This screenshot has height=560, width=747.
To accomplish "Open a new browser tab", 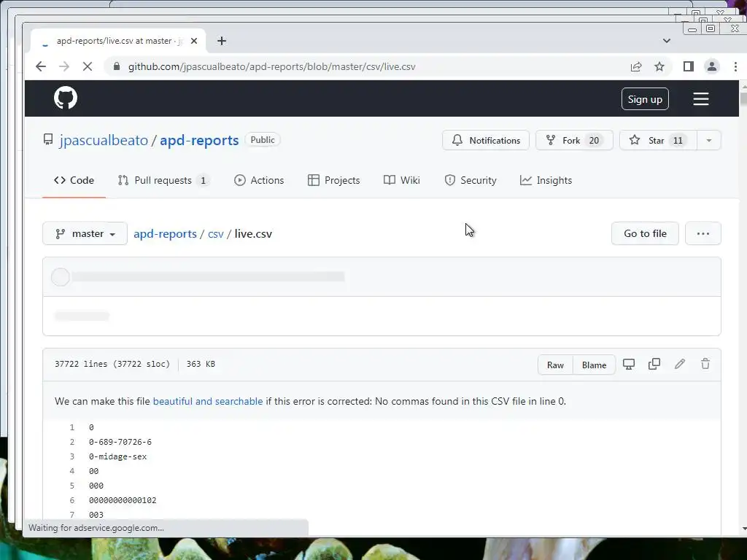I will (222, 41).
